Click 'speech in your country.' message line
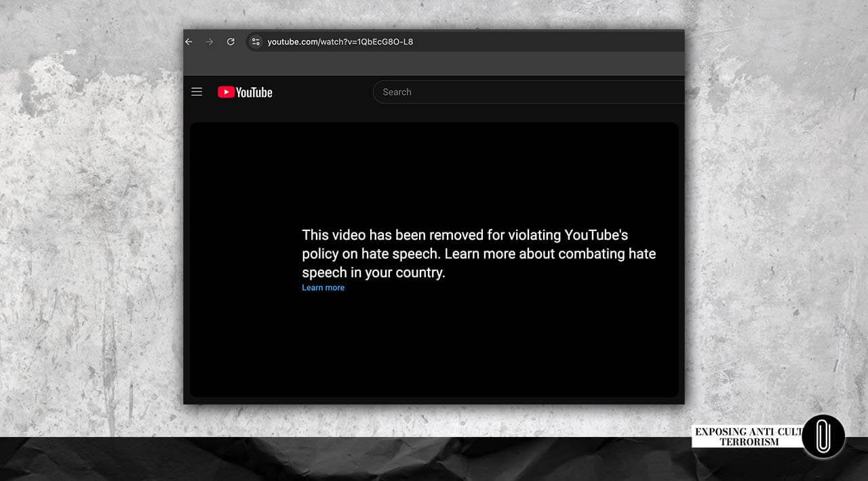 click(x=373, y=273)
